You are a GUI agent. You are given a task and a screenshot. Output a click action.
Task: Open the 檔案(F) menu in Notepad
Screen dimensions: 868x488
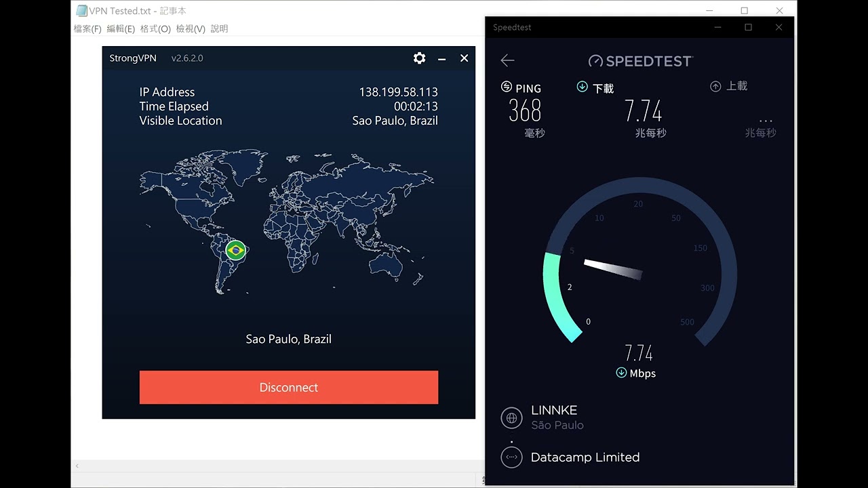[87, 29]
